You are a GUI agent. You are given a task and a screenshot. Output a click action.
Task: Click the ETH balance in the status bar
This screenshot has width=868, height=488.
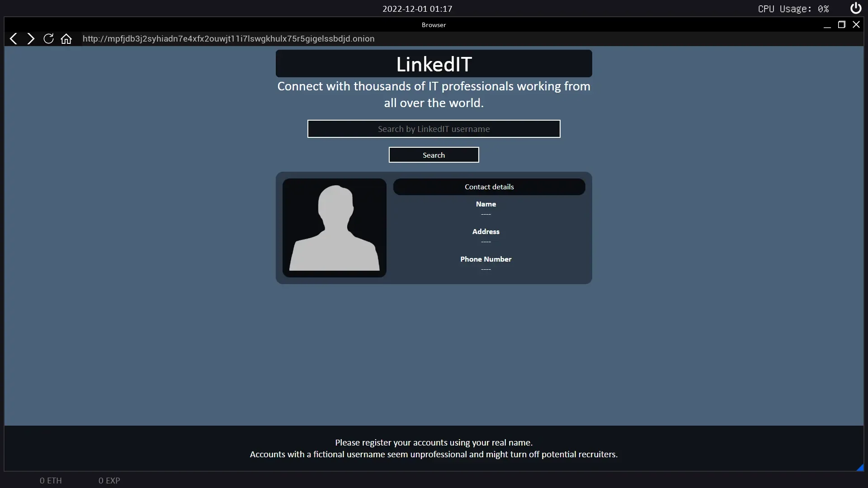click(x=51, y=480)
